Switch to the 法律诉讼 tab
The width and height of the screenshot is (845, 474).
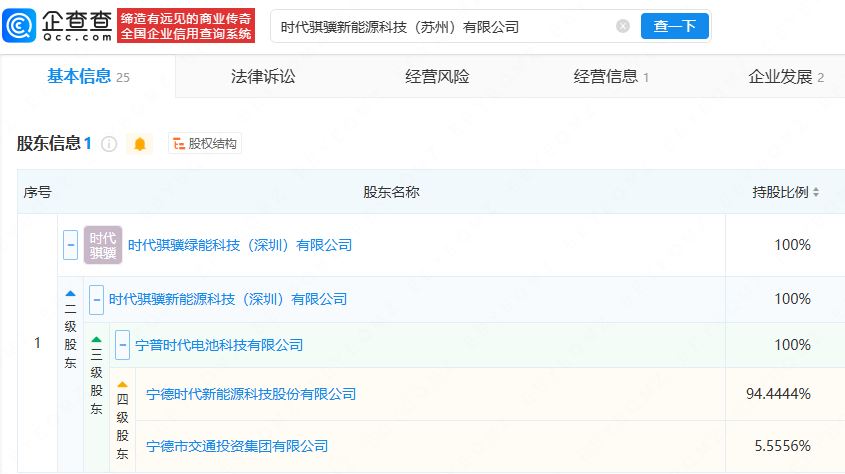263,77
